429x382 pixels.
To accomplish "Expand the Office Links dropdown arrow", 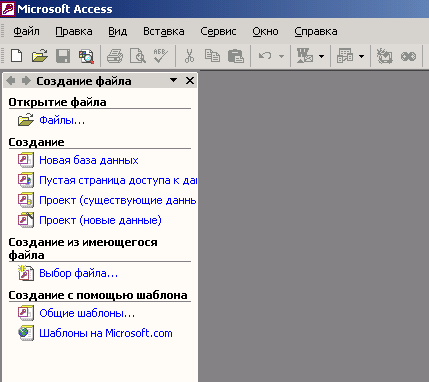I will click(x=321, y=56).
